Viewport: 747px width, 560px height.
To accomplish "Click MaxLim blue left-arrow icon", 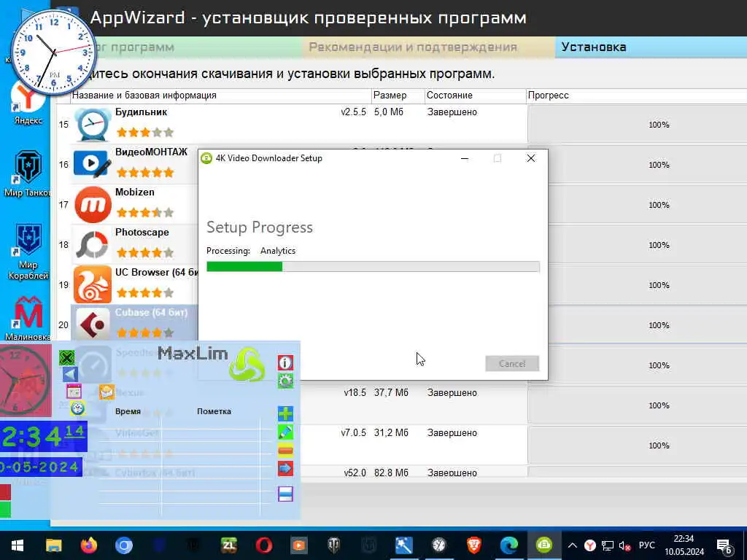I will (x=71, y=374).
